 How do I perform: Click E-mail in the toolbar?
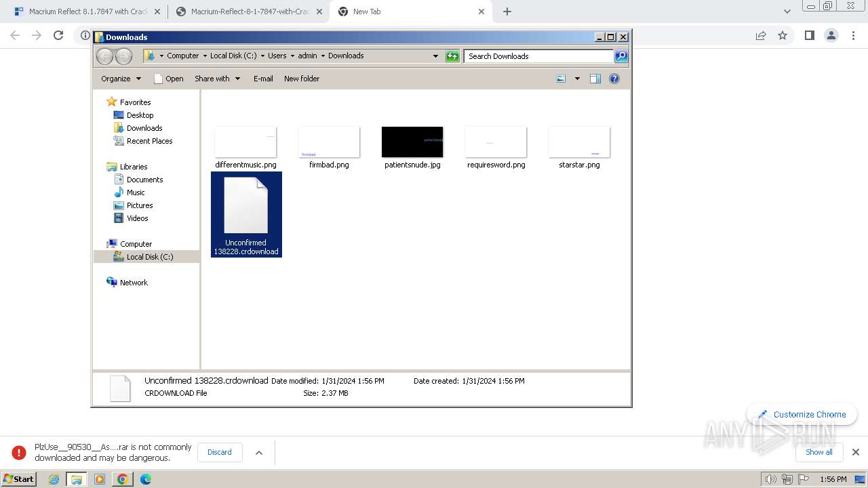[x=263, y=79]
